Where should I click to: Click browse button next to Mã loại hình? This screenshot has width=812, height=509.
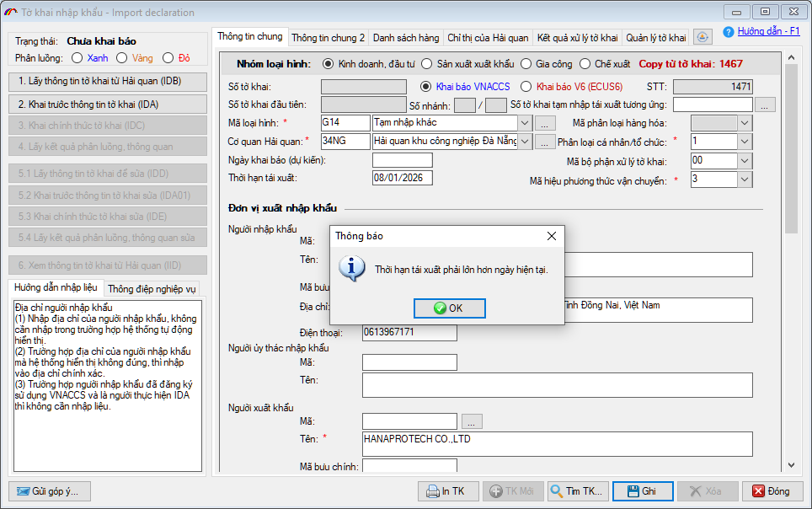point(545,123)
